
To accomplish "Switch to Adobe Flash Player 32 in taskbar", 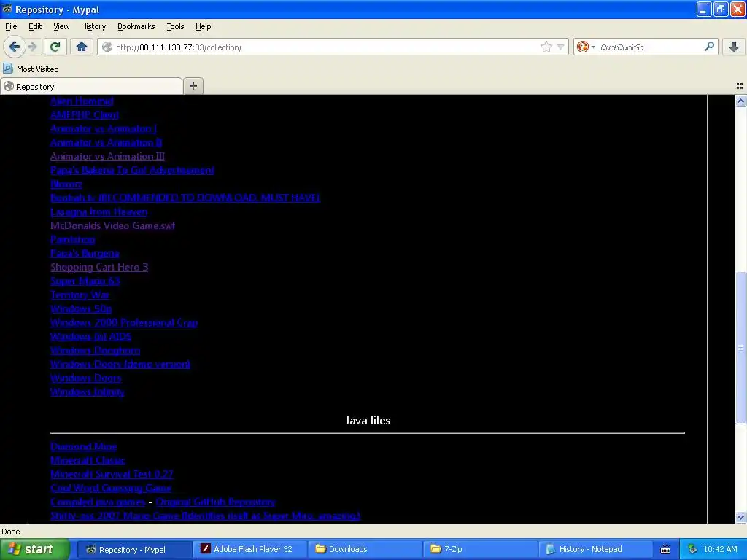I will coord(249,549).
